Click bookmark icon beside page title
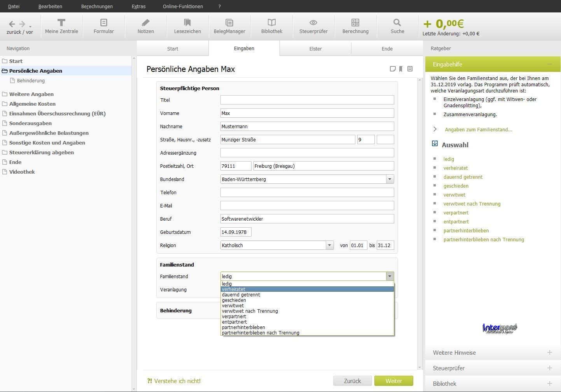The height and width of the screenshot is (392, 561). click(401, 69)
